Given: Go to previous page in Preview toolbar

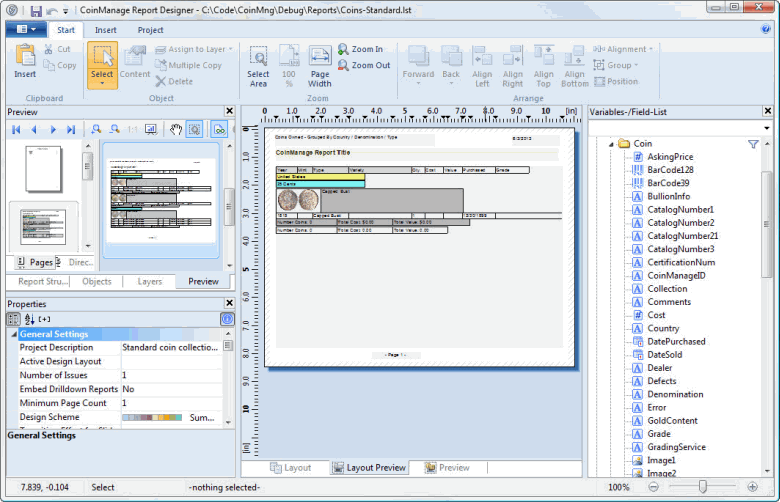Looking at the screenshot, I should 34,129.
